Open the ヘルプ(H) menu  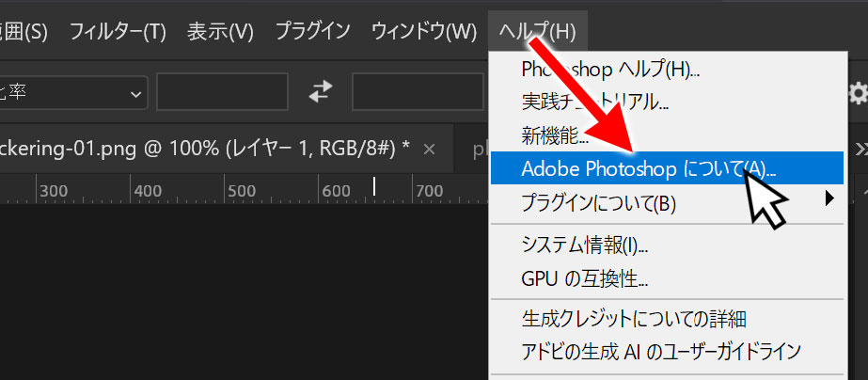(x=538, y=31)
